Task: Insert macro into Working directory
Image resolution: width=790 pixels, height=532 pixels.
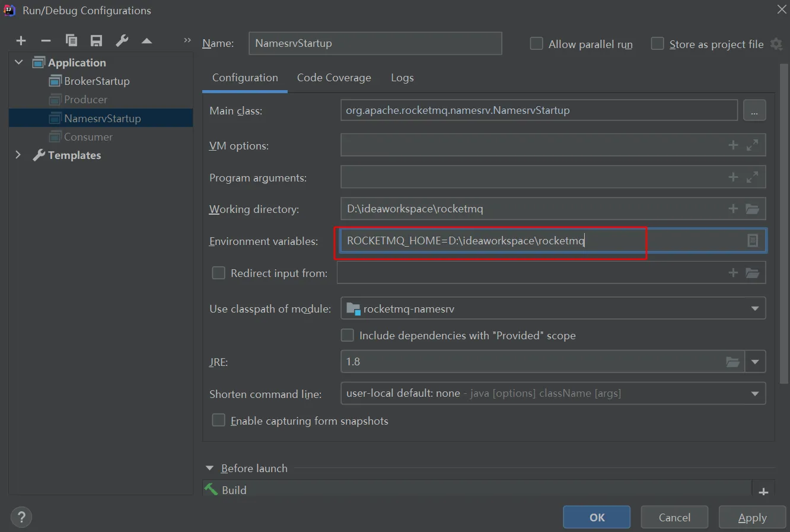Action: pos(733,209)
